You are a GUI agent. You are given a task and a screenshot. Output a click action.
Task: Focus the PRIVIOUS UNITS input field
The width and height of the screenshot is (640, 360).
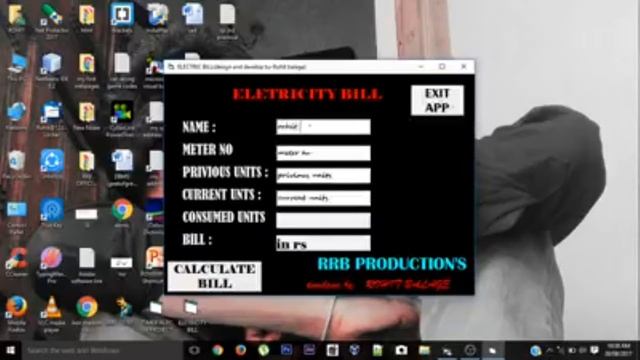pos(323,176)
